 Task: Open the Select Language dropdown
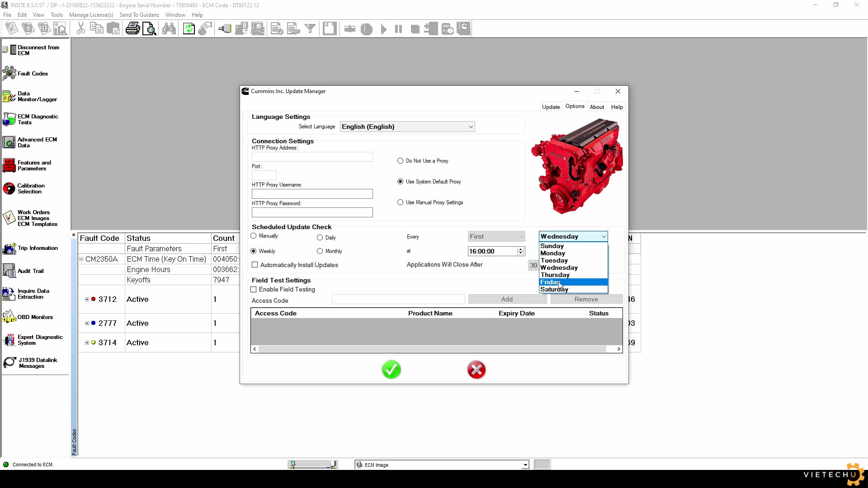coord(471,127)
